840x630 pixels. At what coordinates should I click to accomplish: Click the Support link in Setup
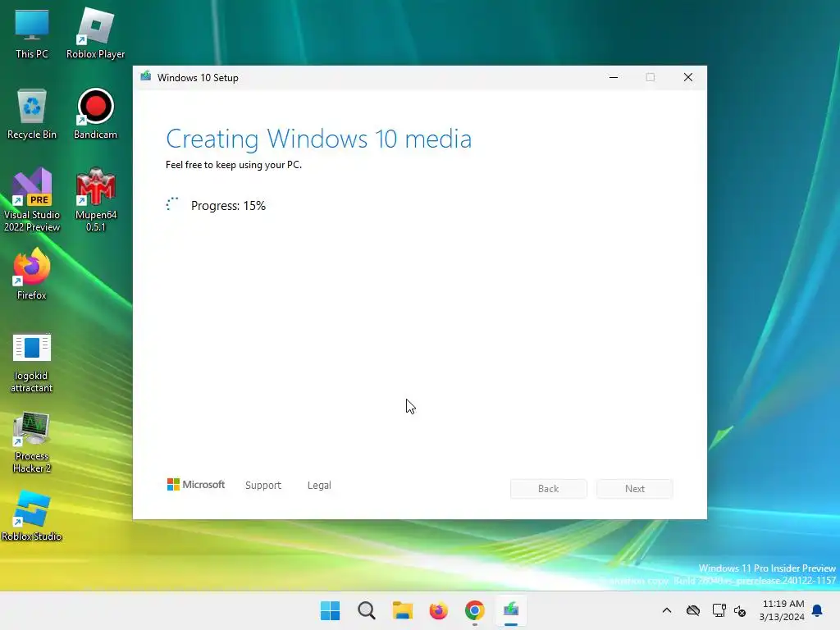[x=263, y=486]
